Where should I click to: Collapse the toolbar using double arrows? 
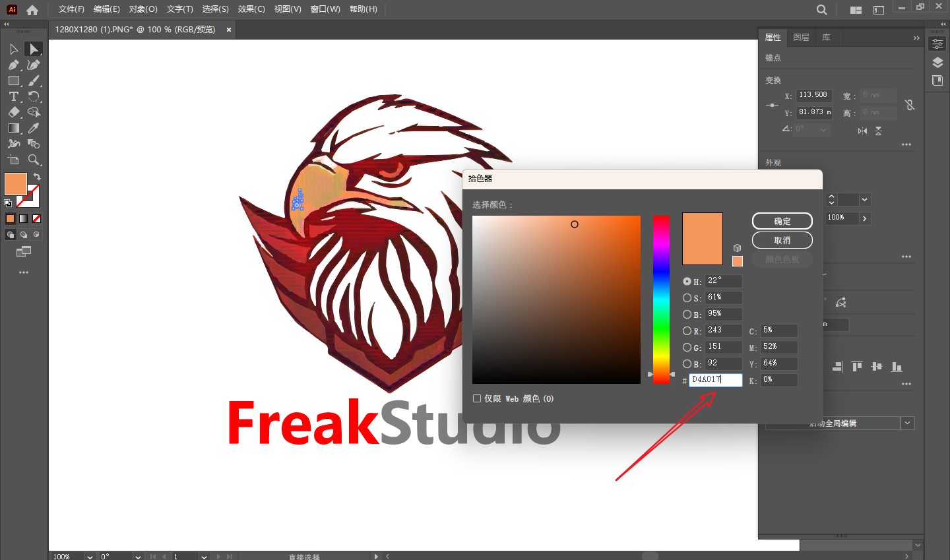pyautogui.click(x=7, y=24)
